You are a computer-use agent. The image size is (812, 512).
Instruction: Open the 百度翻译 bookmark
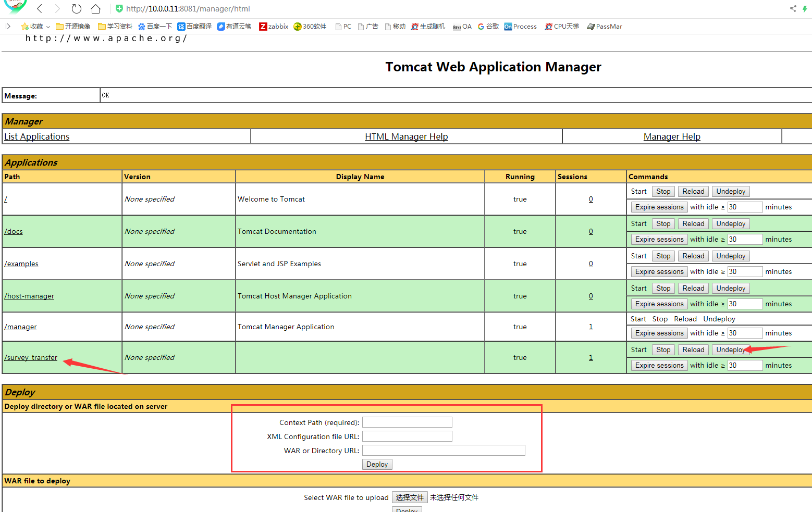(x=194, y=26)
